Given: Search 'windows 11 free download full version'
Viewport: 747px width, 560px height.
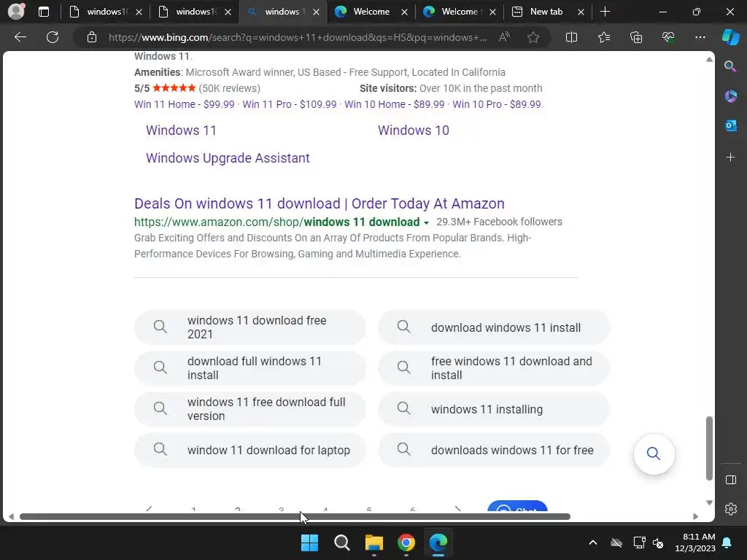Looking at the screenshot, I should pyautogui.click(x=249, y=409).
